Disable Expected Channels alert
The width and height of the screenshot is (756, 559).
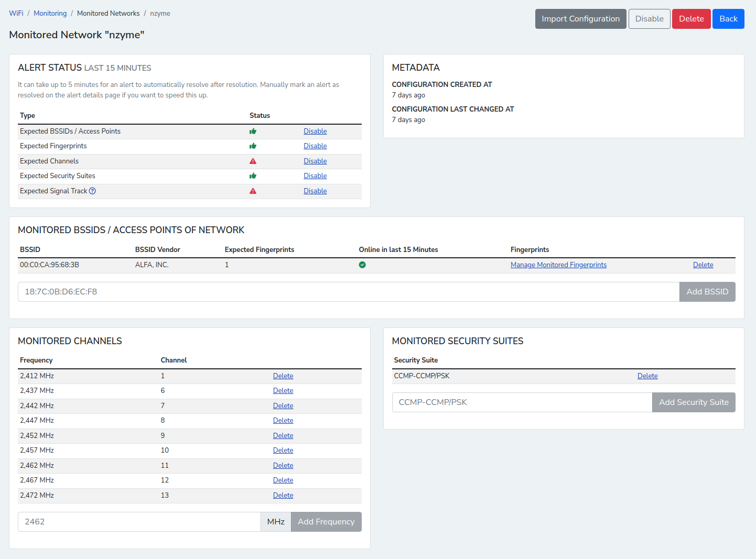click(315, 161)
